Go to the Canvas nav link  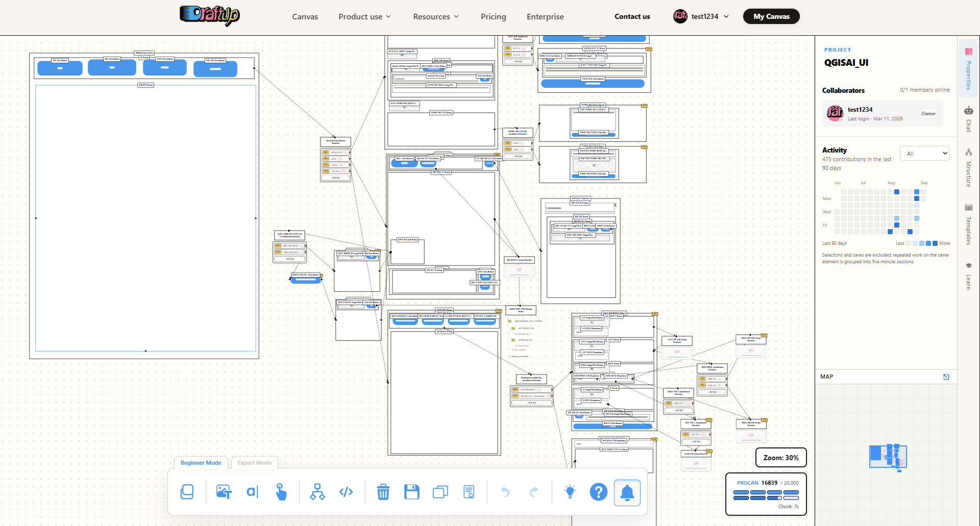pyautogui.click(x=305, y=17)
